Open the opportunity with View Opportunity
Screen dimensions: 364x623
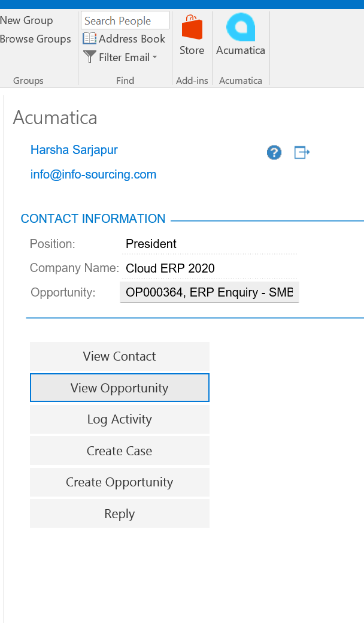click(x=120, y=388)
